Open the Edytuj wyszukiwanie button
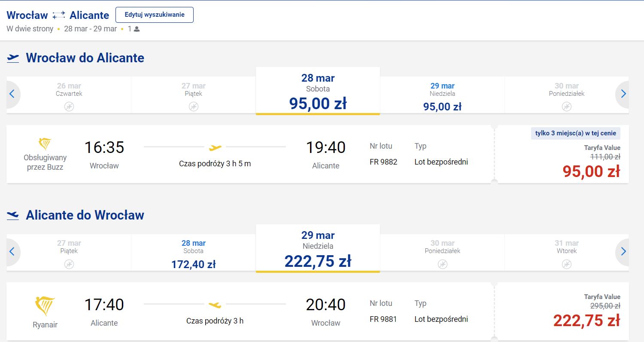644x342 pixels. tap(155, 15)
